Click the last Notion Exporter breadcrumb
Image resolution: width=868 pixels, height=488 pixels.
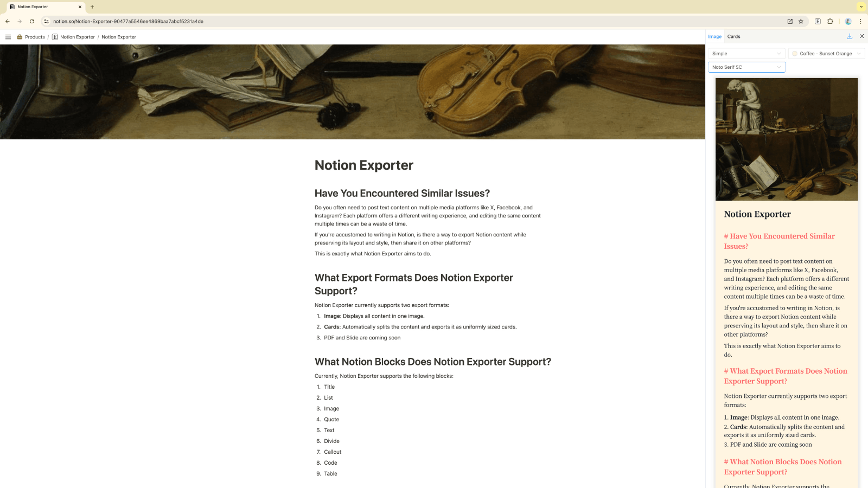click(119, 37)
